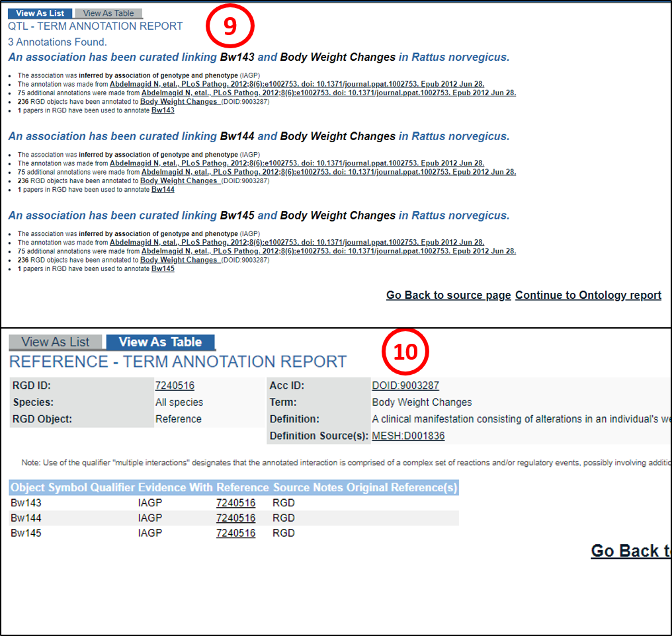Open RGD ID 7240516 link in header table
The image size is (672, 636).
coord(175,386)
